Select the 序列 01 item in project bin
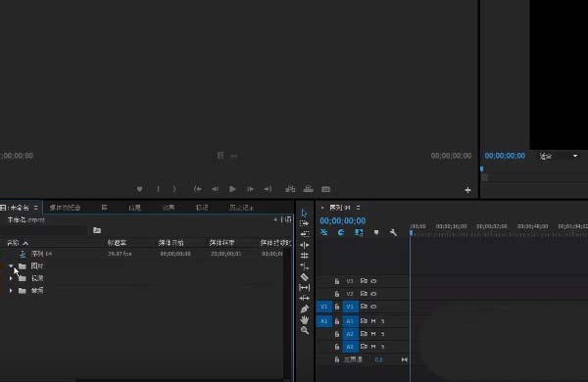588x382 pixels. [41, 254]
